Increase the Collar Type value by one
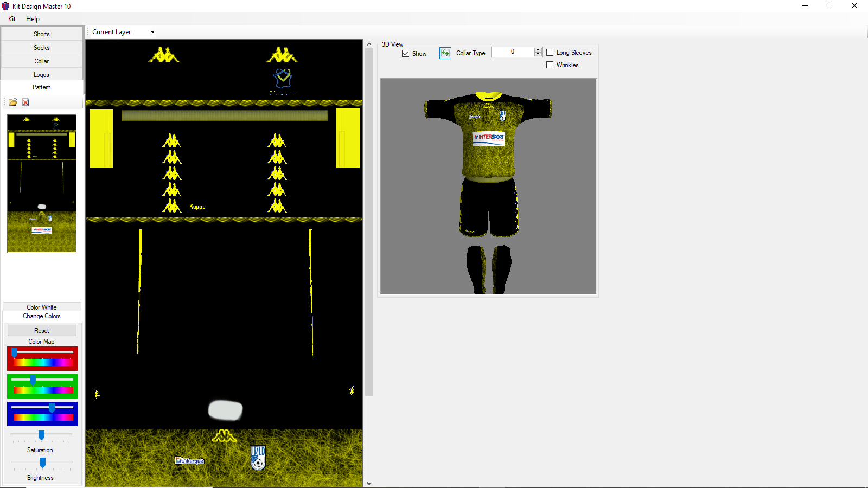 (x=538, y=49)
